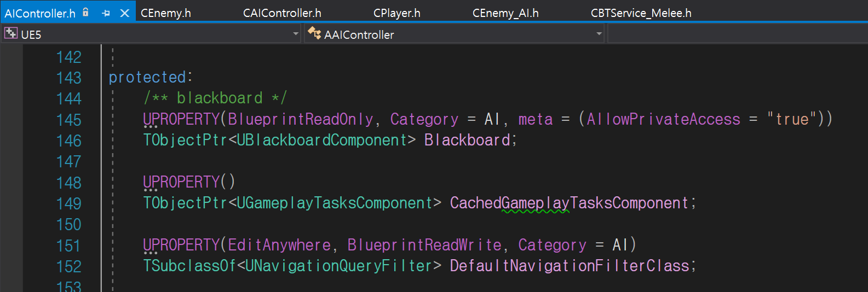Click the lock icon on AIController.h tab
This screenshot has height=292, width=868.
tap(85, 12)
